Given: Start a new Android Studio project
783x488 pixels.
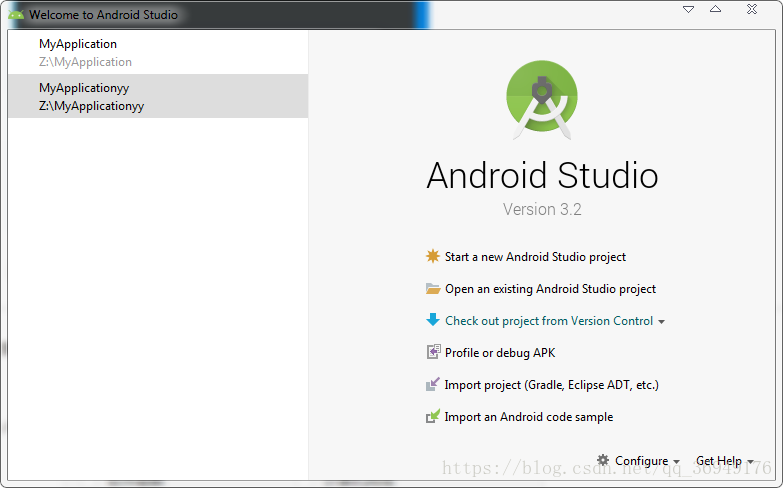Looking at the screenshot, I should (535, 257).
